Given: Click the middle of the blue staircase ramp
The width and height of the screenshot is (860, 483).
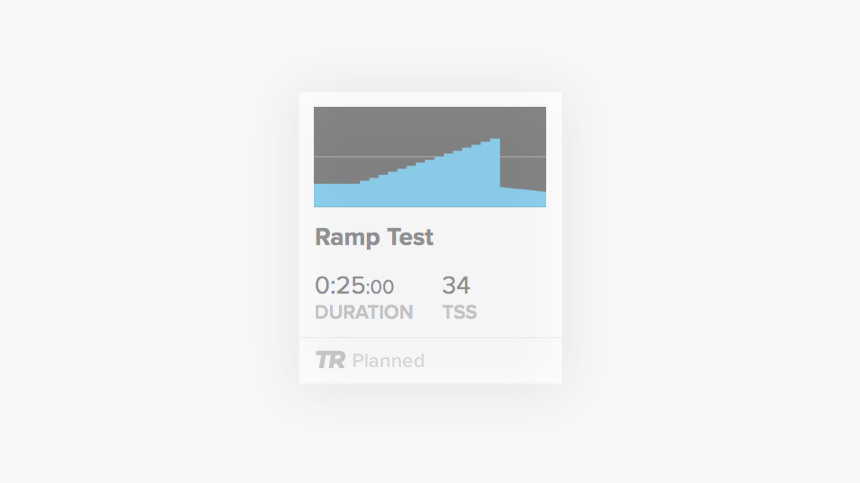Looking at the screenshot, I should click(430, 180).
